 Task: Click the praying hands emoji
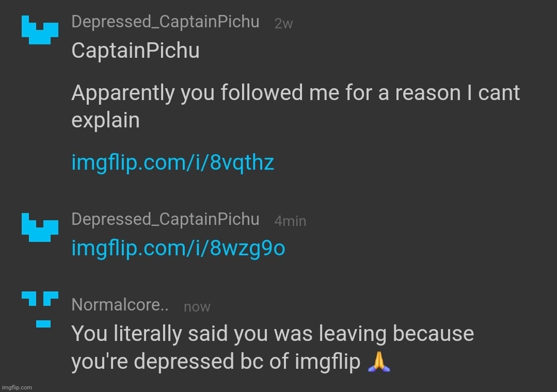point(380,361)
